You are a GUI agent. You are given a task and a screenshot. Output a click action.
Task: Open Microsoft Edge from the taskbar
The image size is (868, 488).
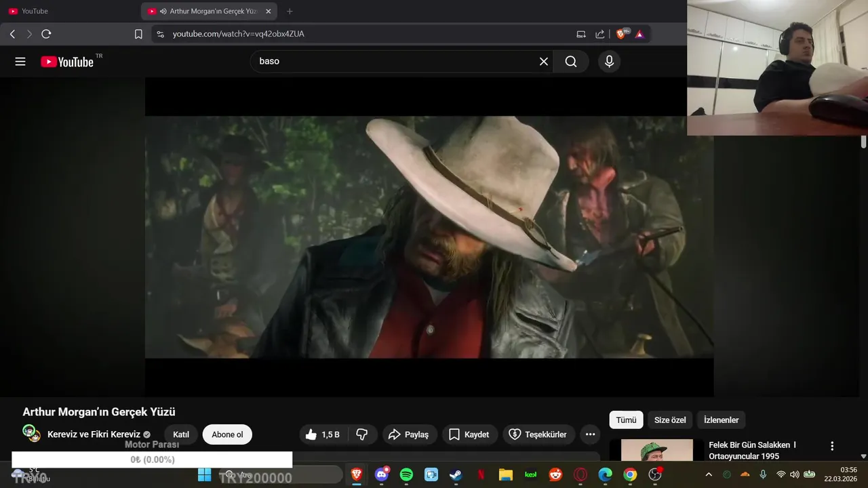point(605,474)
